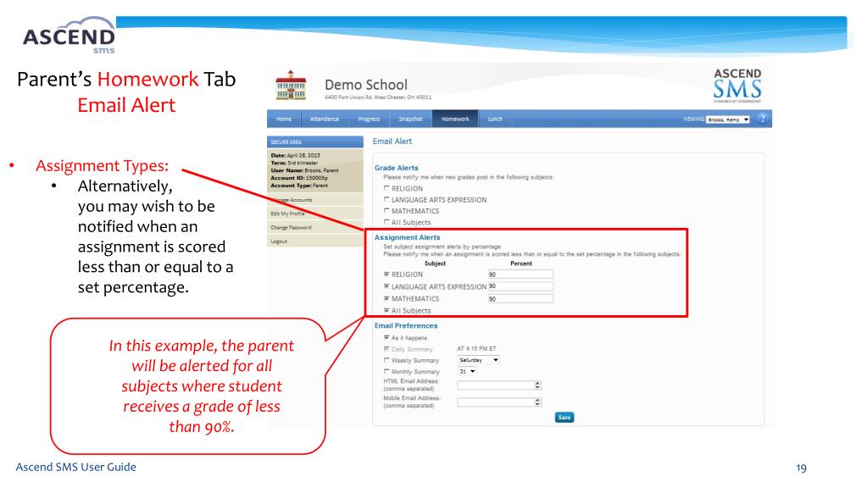
Task: Click the LANGUAGE ARTS EXPRESSION percent field
Action: click(x=520, y=286)
